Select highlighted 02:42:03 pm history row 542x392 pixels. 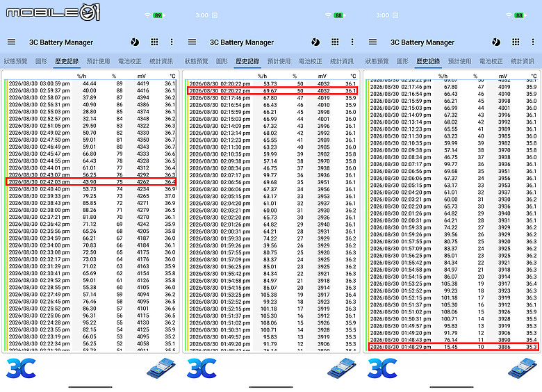[91, 182]
